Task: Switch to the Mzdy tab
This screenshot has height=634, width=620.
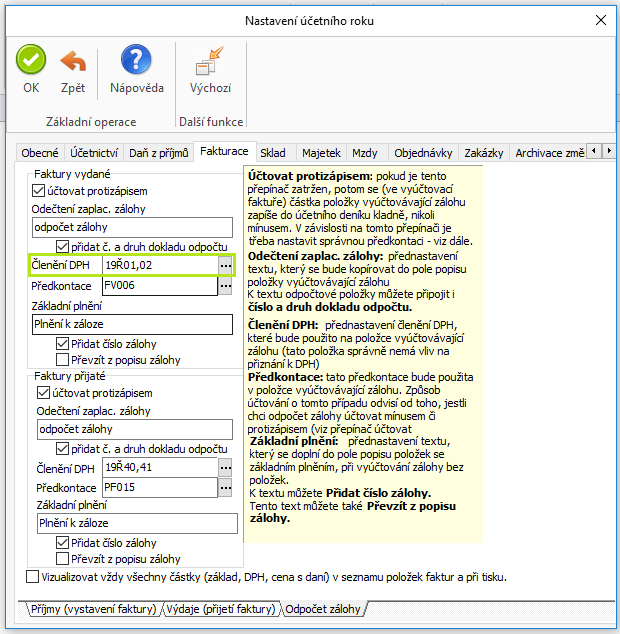Action: pyautogui.click(x=365, y=153)
